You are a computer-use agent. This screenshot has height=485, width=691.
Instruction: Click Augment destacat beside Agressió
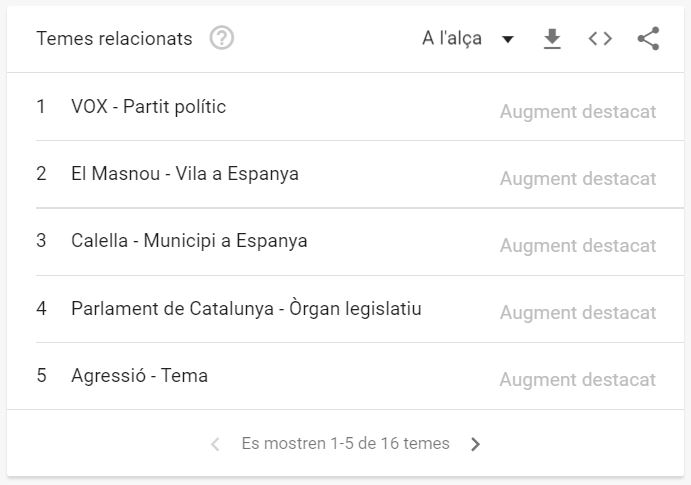(x=578, y=380)
